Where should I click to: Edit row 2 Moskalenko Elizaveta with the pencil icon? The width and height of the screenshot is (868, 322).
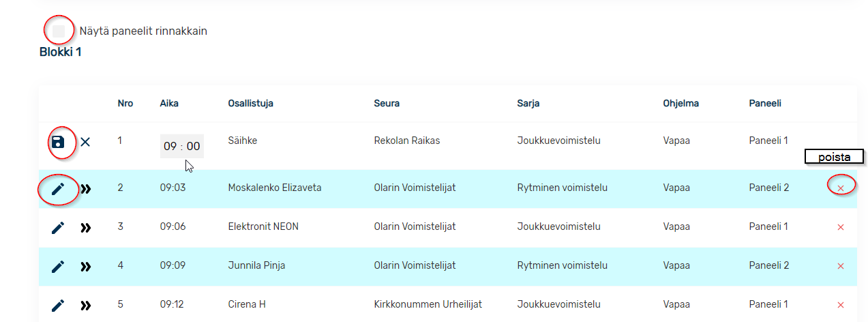point(58,189)
